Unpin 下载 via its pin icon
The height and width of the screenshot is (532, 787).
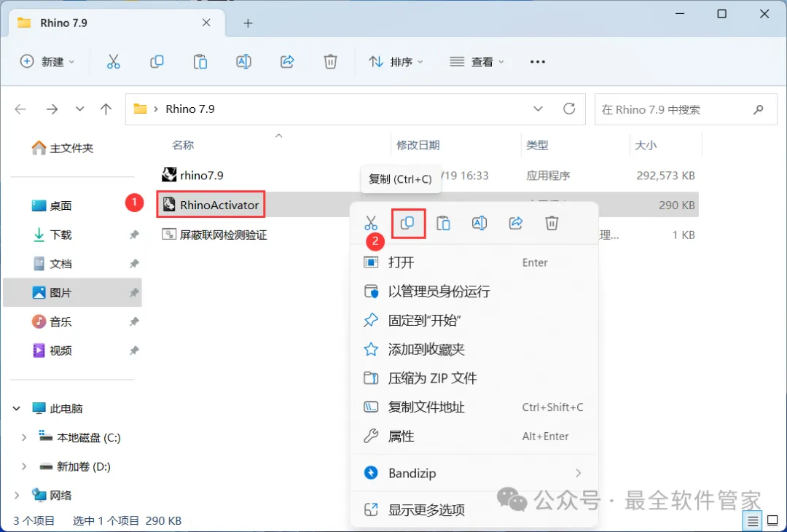[x=134, y=235]
